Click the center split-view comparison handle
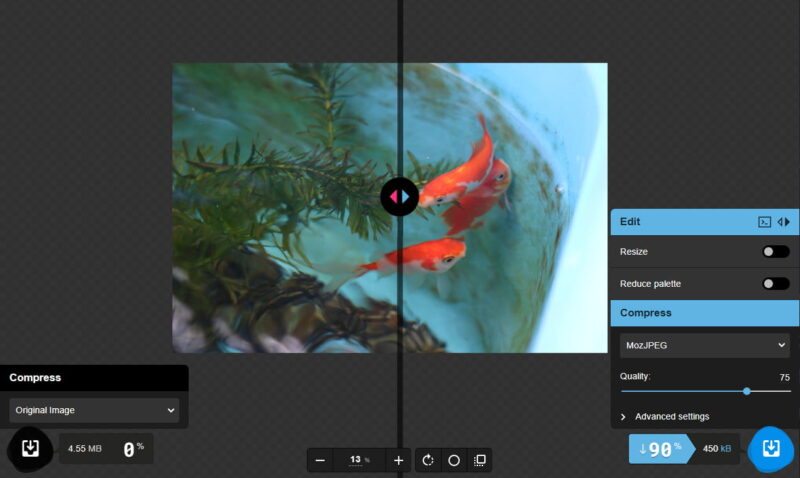800x478 pixels. (x=399, y=196)
